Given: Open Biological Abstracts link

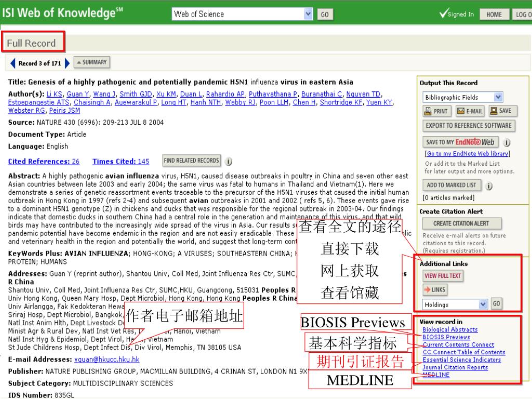Looking at the screenshot, I should pos(450,329).
